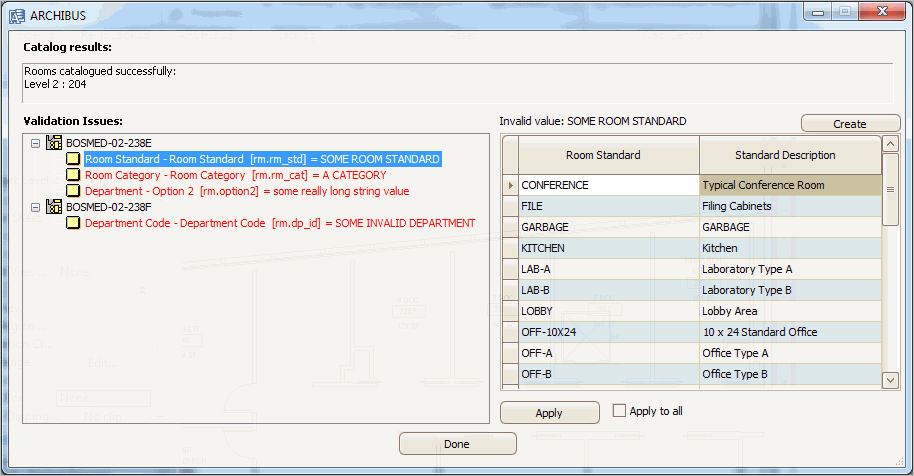Select the FILE room standard cell

[609, 206]
